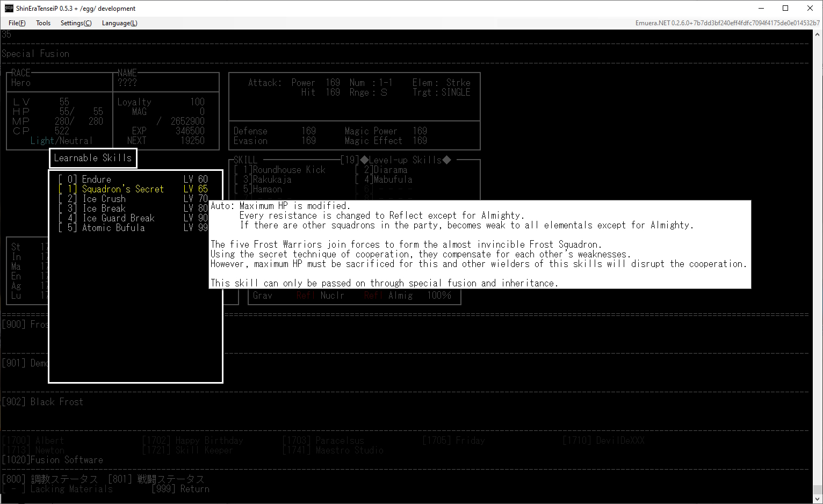Close the ShinEraTenseiP window
Image resolution: width=823 pixels, height=504 pixels.
click(x=810, y=8)
